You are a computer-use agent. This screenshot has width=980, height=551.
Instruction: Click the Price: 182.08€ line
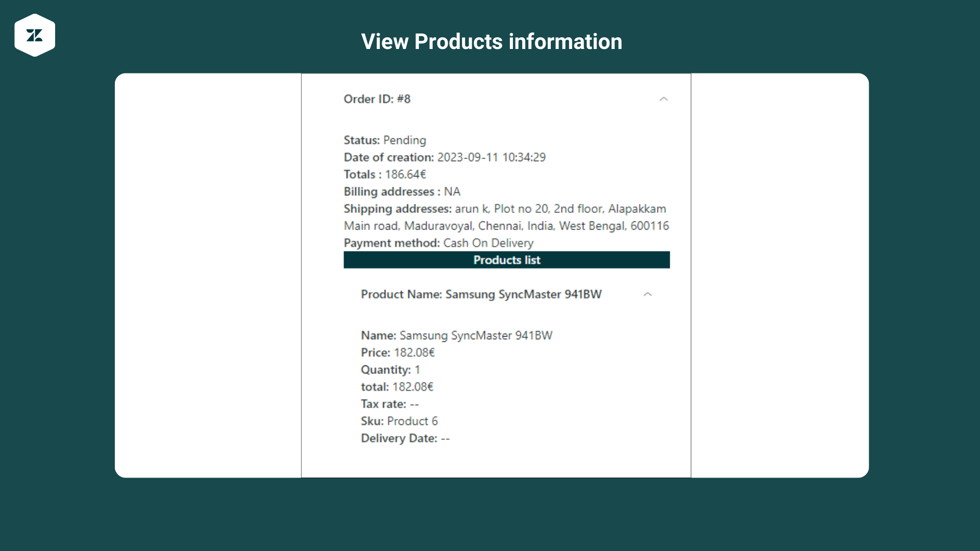coord(398,353)
